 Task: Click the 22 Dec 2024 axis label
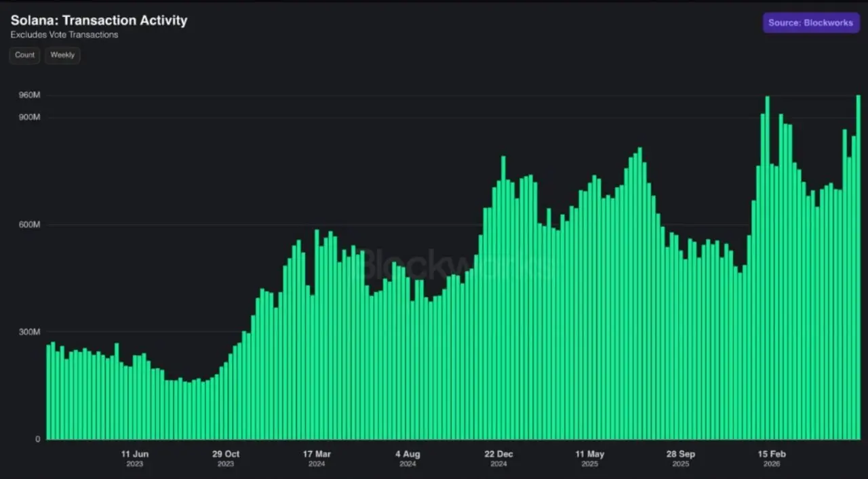(x=498, y=458)
